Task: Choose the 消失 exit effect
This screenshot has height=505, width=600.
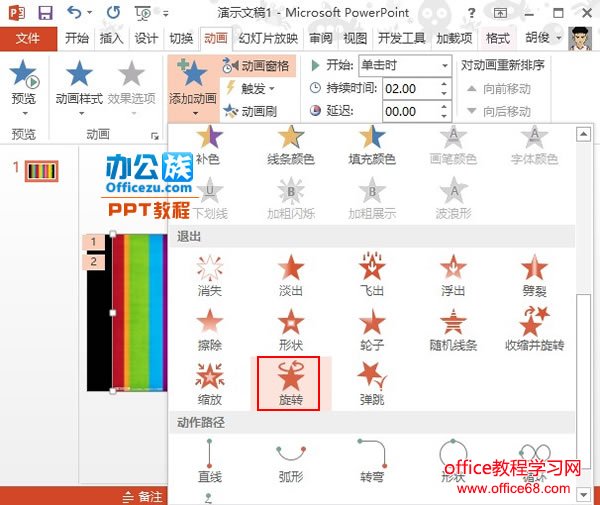Action: point(209,275)
